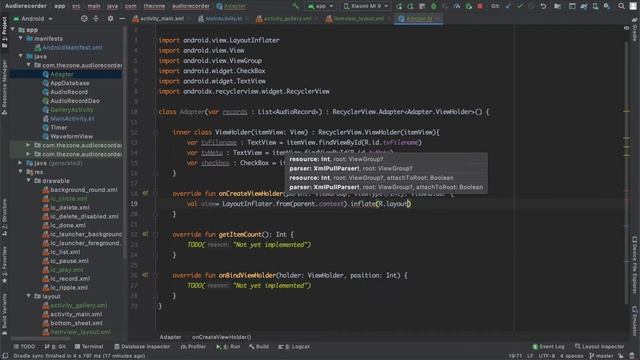This screenshot has height=360, width=640.
Task: Open the Device File Explorer side tab
Action: [635, 264]
